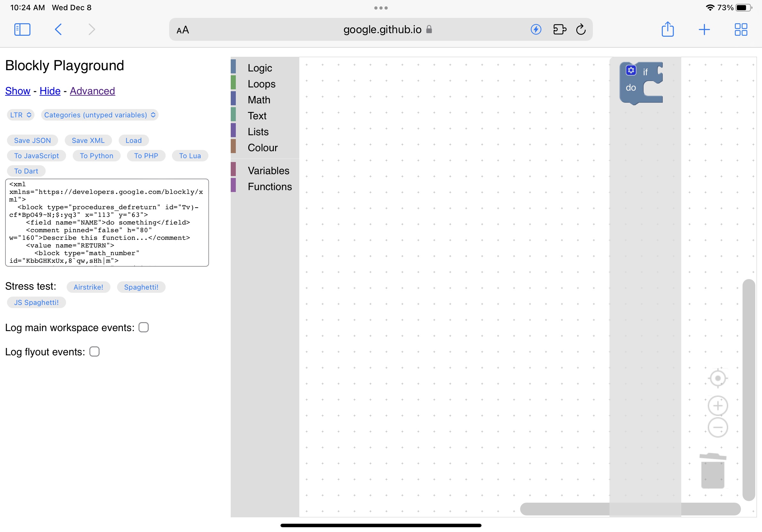Open the LTR direction dropdown

click(20, 115)
